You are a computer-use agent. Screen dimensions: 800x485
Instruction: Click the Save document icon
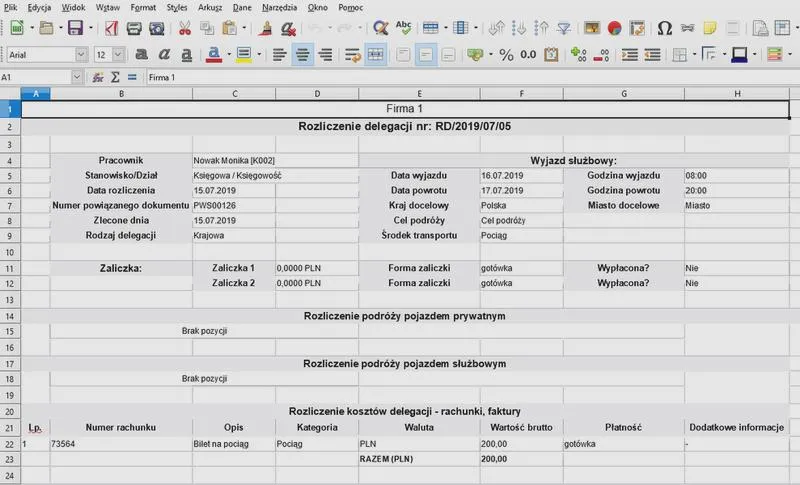coord(75,28)
